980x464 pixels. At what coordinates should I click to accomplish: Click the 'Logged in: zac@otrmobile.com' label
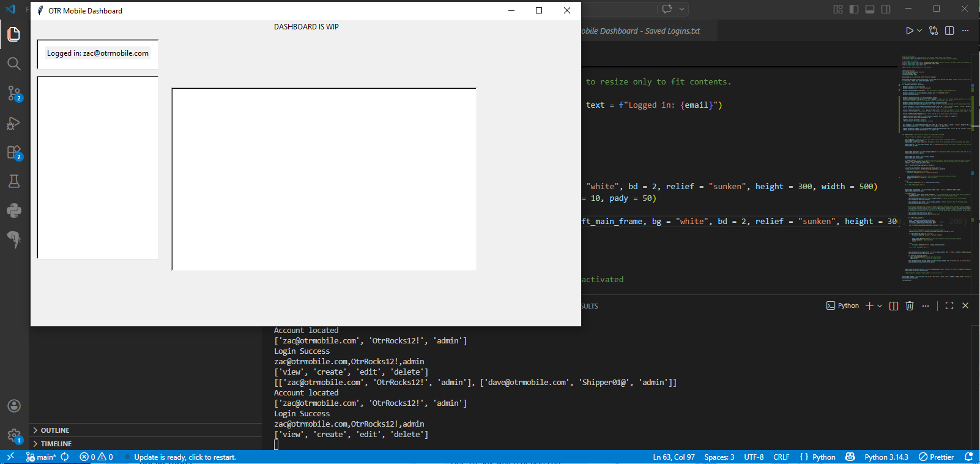tap(98, 53)
